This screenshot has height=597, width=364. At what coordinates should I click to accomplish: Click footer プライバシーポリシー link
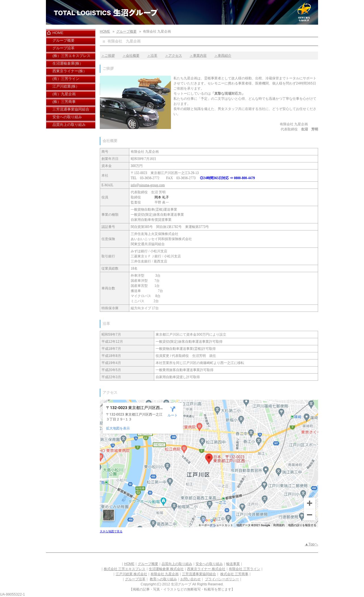(222, 579)
